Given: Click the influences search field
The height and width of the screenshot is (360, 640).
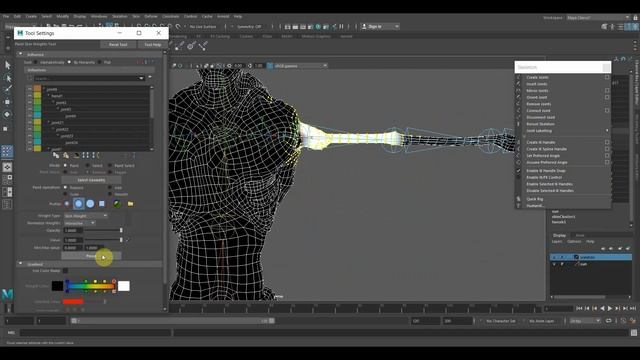Looking at the screenshot, I should (x=86, y=78).
